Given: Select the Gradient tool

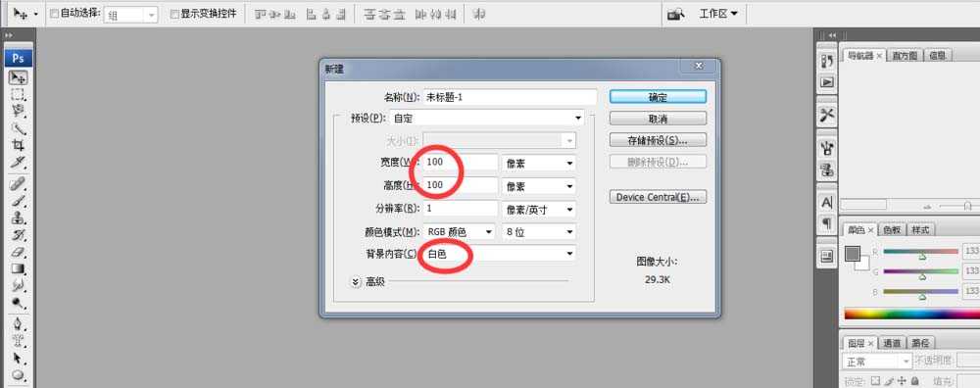Looking at the screenshot, I should click(18, 268).
